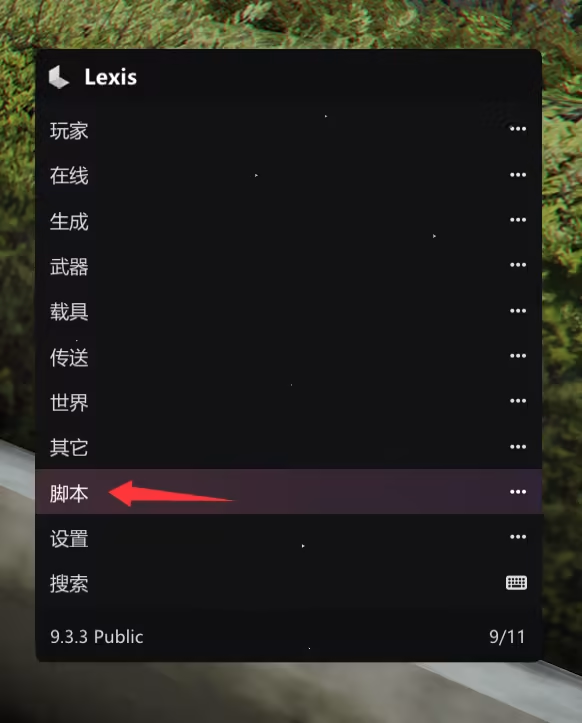The image size is (582, 723).
Task: Open the highlighted 脚本 menu item
Action: click(289, 492)
